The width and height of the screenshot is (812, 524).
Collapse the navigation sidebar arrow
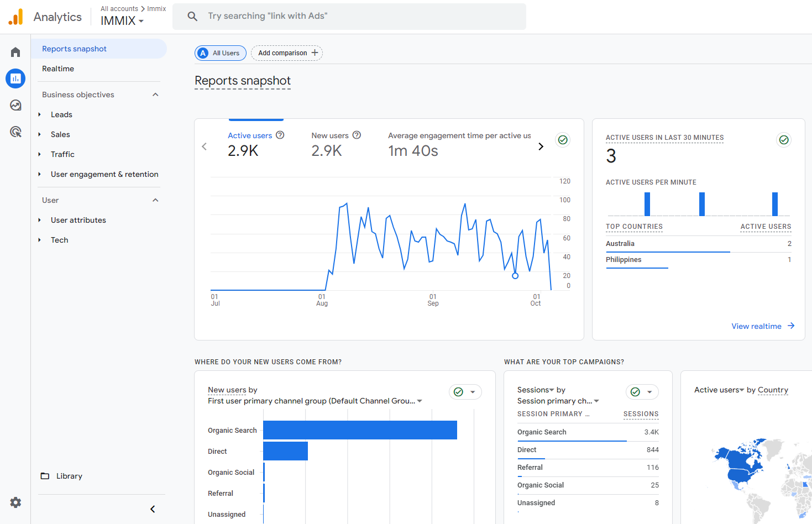point(153,509)
